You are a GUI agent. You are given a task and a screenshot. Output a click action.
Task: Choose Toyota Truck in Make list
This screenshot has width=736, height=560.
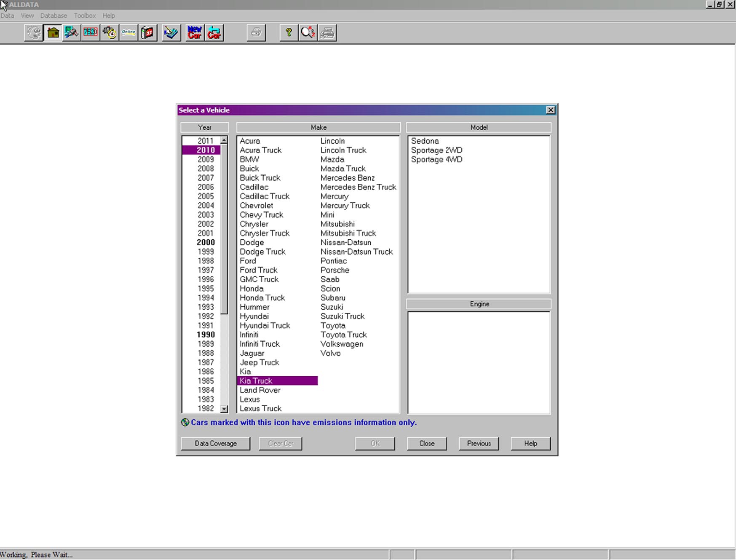[343, 335]
